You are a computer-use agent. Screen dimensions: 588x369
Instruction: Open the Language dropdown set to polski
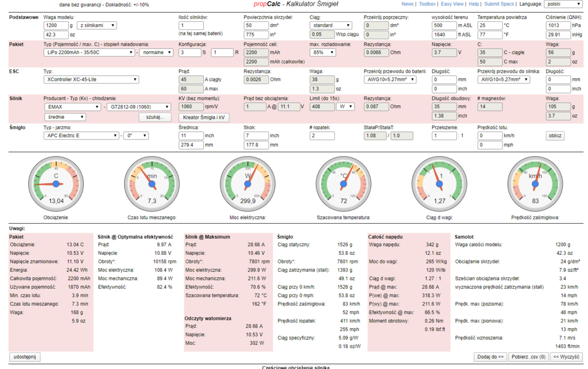[x=563, y=4]
